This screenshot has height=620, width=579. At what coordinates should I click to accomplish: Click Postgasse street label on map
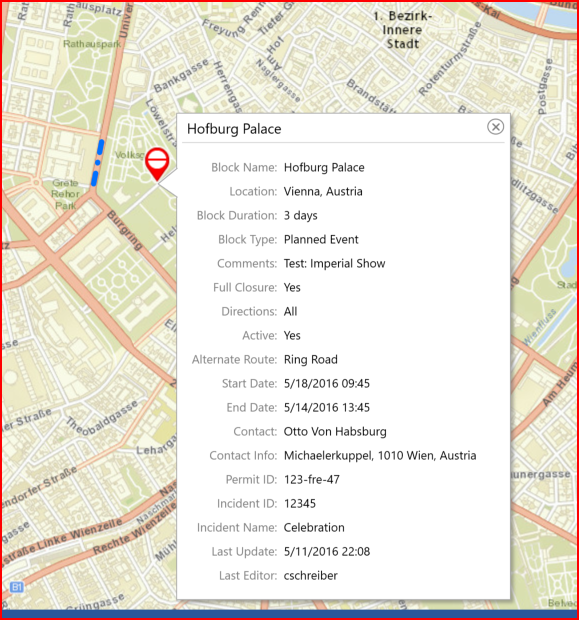point(545,87)
